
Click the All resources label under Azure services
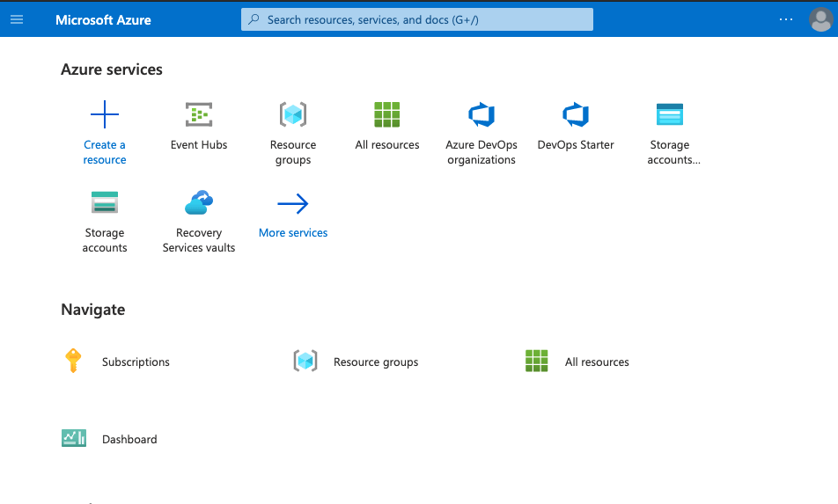[x=387, y=144]
